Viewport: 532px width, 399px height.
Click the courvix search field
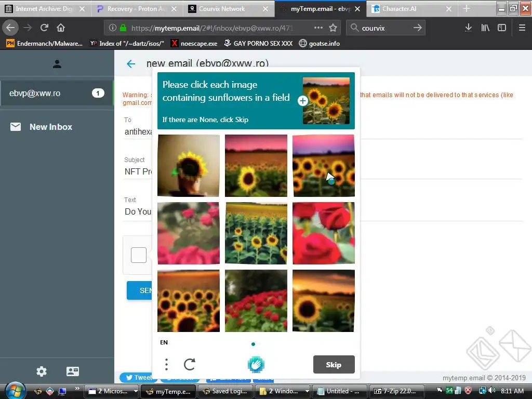click(386, 28)
